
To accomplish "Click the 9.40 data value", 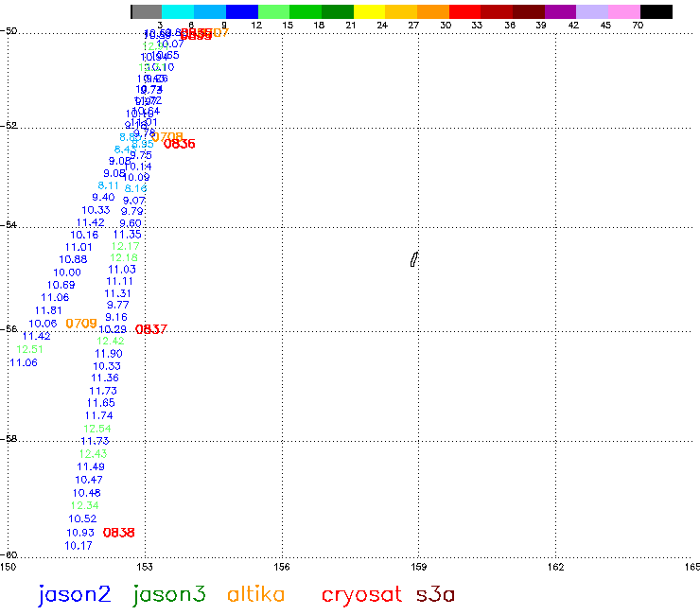I will pyautogui.click(x=103, y=197).
